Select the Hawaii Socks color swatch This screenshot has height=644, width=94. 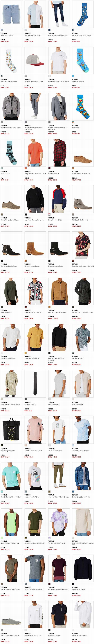pos(2,168)
